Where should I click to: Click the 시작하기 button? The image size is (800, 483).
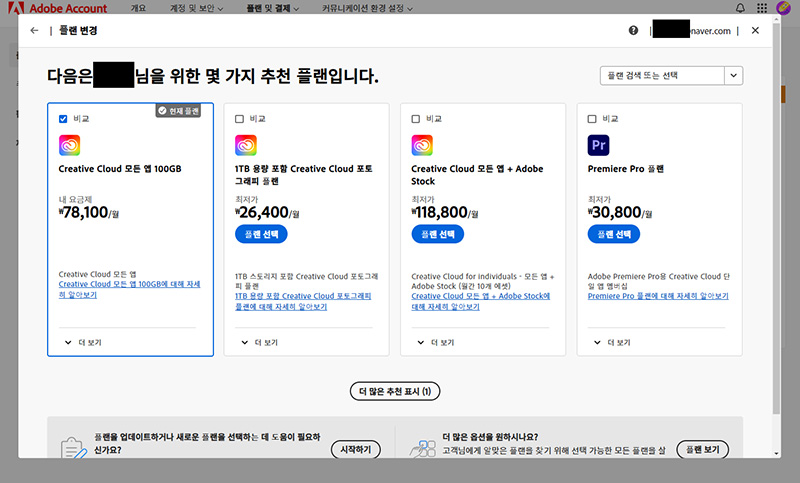tap(356, 449)
